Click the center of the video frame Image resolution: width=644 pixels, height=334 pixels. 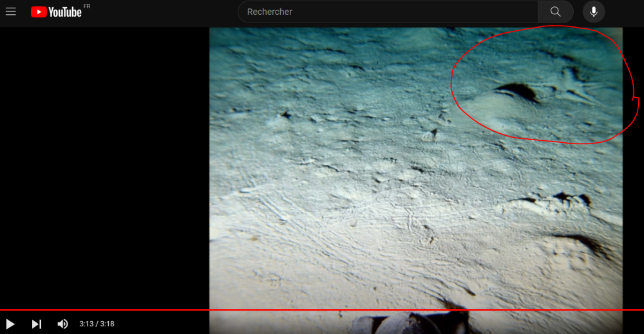point(416,169)
